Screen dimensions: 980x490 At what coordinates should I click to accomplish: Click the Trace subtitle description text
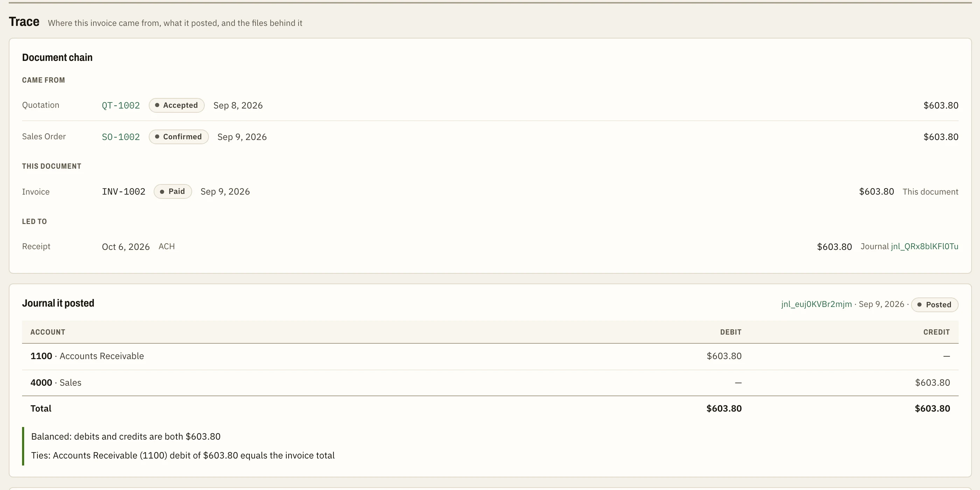click(x=175, y=23)
